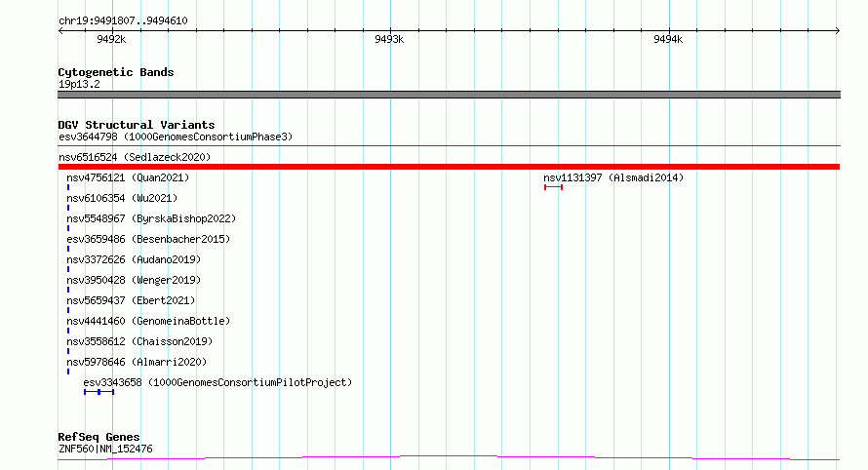Open variant nsv5548967 (ByrskaBishop2022)
Screen dimensions: 868x470
coord(151,218)
